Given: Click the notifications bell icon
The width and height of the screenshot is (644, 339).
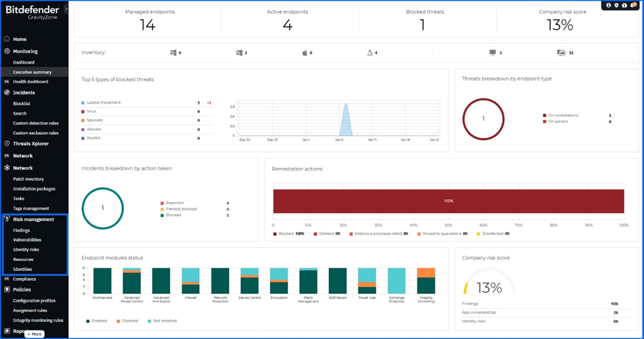Looking at the screenshot, I should coord(632,5).
